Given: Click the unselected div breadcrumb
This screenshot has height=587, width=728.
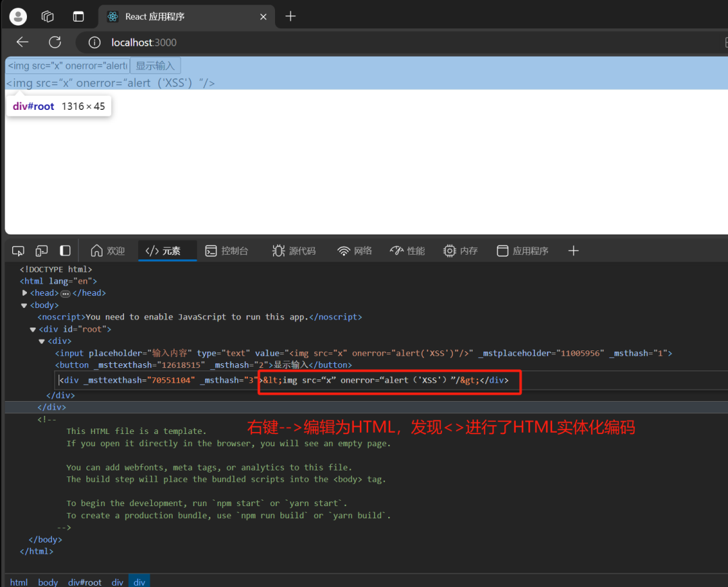Looking at the screenshot, I should pyautogui.click(x=117, y=582).
